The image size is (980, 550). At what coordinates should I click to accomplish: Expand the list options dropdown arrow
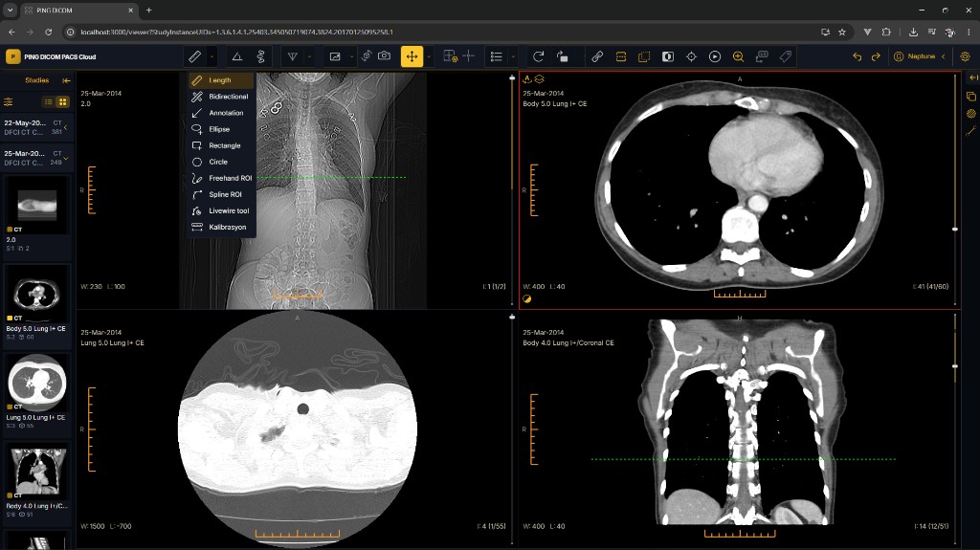[513, 56]
